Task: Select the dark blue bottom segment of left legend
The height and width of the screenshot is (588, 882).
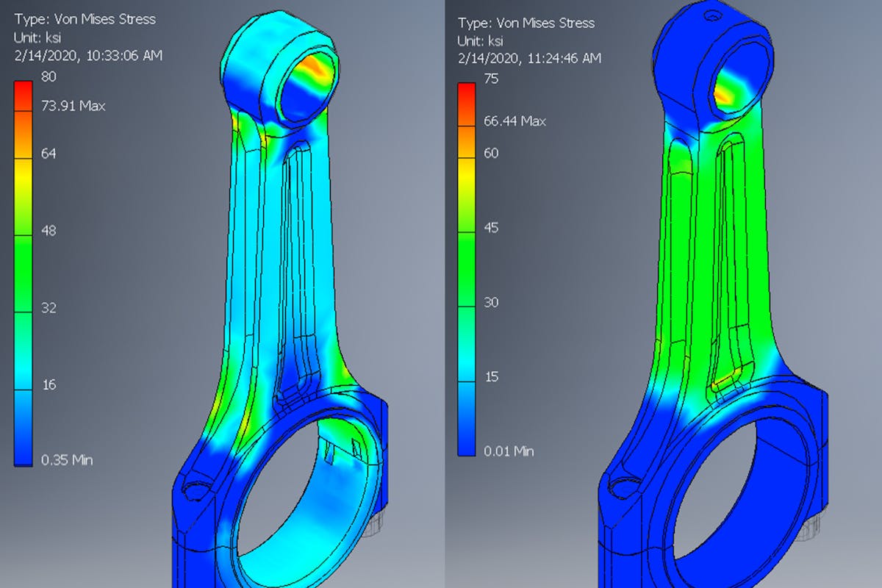Action: tap(23, 441)
